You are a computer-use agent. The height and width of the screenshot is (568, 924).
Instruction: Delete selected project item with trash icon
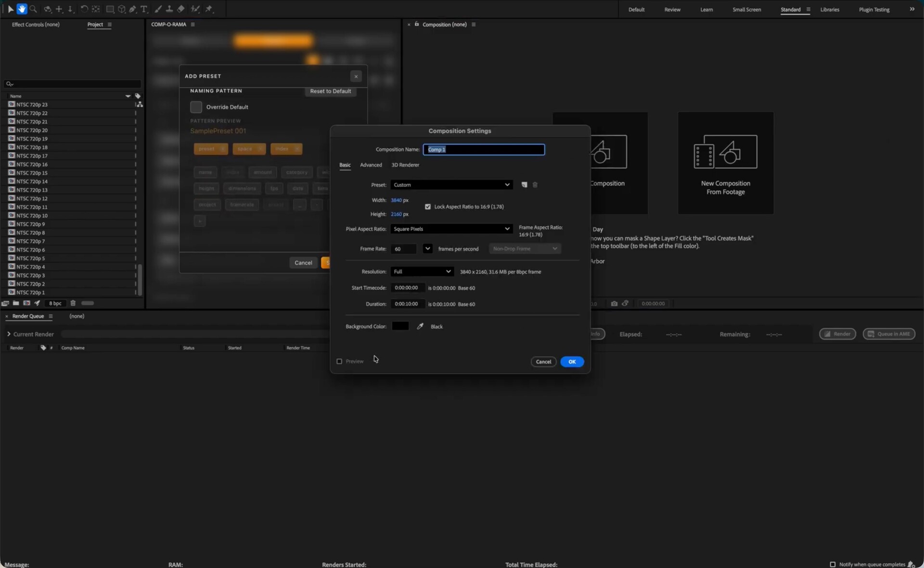click(x=73, y=303)
